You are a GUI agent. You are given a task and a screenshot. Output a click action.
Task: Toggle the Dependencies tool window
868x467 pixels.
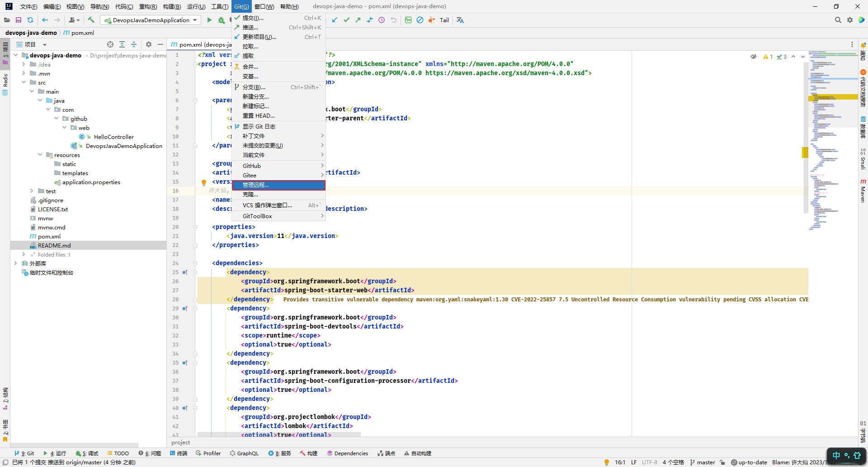click(x=348, y=453)
